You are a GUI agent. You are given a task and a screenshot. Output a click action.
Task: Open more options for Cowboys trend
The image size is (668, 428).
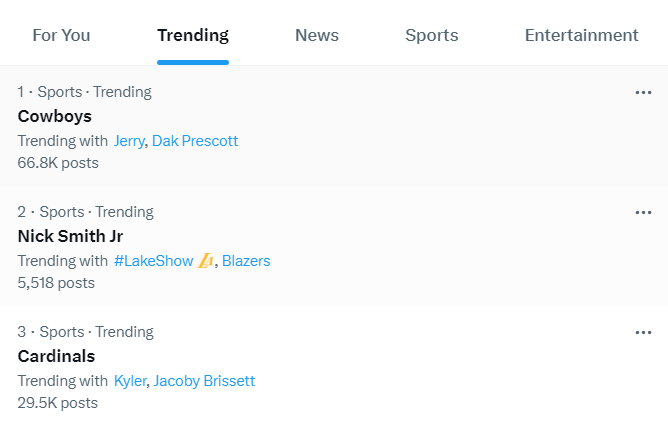643,93
